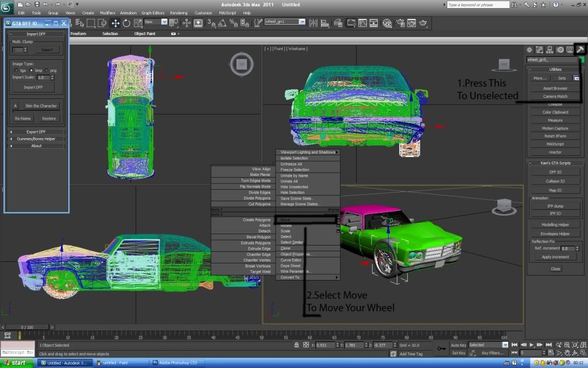Open the Material Editor toolbar icon

(x=387, y=23)
